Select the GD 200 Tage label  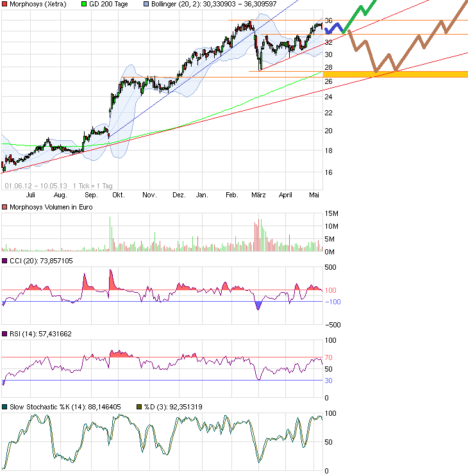pos(108,4)
